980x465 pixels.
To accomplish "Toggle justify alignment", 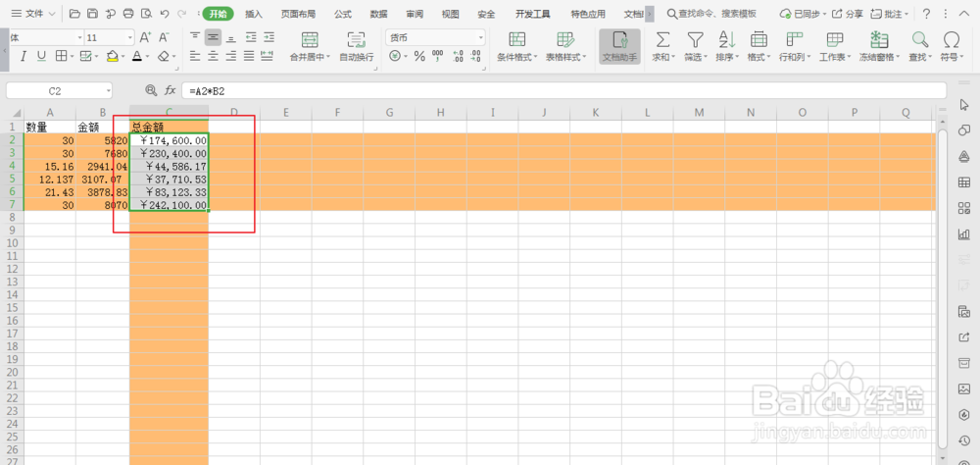I will 249,56.
